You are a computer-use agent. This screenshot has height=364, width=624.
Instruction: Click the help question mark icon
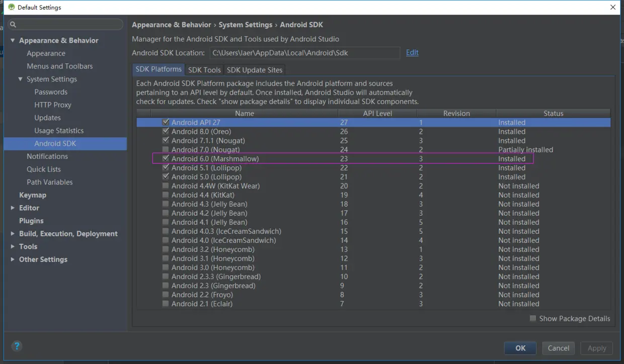pyautogui.click(x=17, y=346)
